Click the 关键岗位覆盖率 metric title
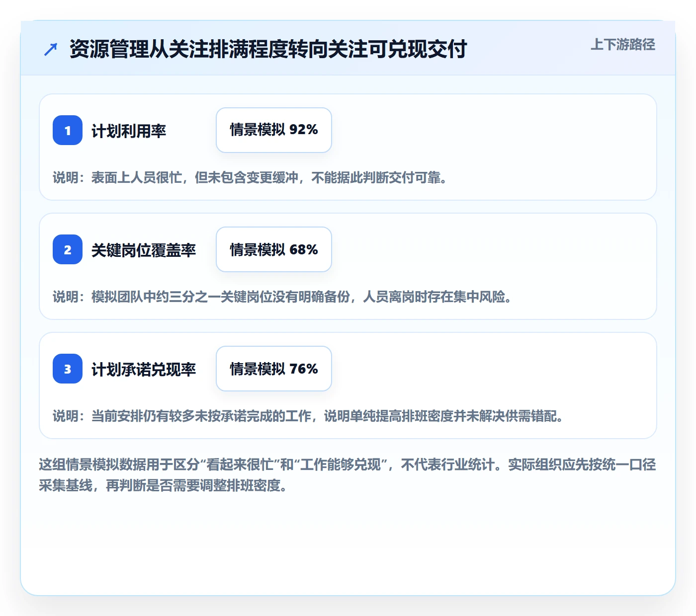696x616 pixels. [x=144, y=250]
